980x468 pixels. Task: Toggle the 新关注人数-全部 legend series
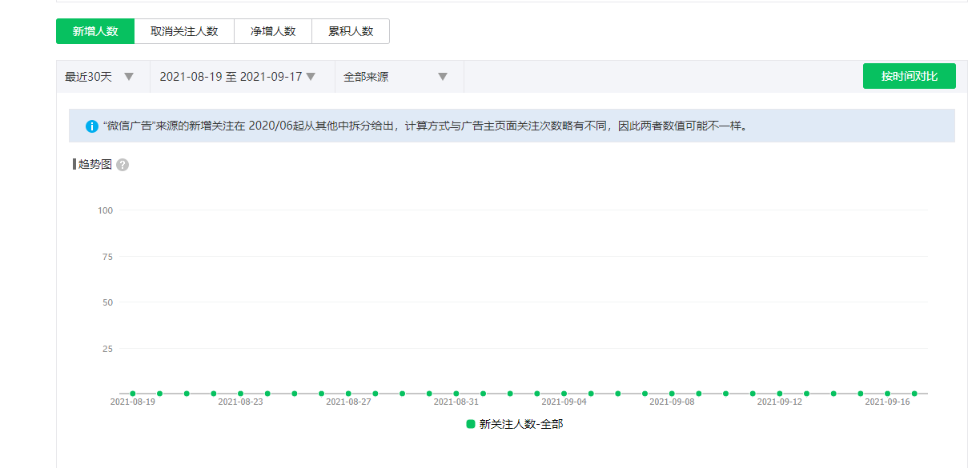click(520, 424)
